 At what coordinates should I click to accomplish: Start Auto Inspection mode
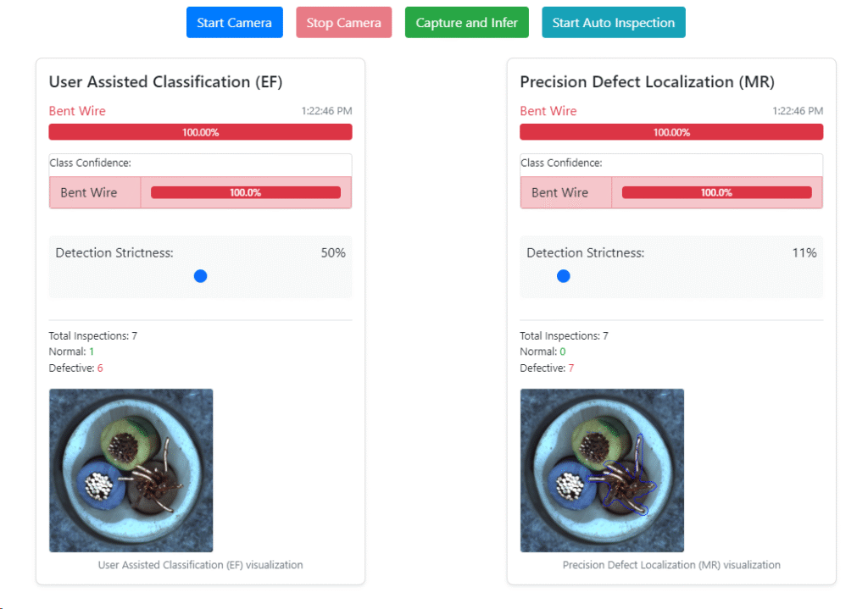[x=613, y=23]
